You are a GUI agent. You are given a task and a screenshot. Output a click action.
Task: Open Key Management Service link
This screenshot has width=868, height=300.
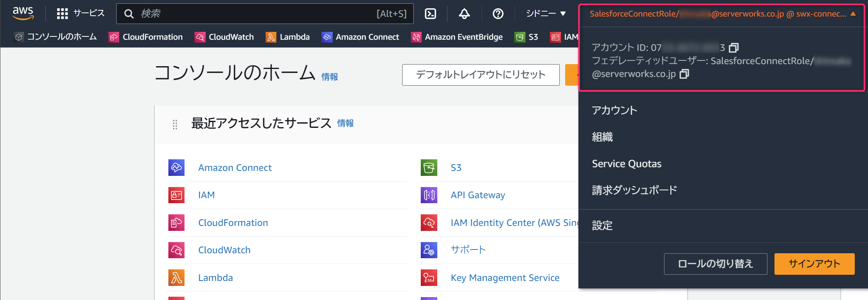(x=505, y=278)
